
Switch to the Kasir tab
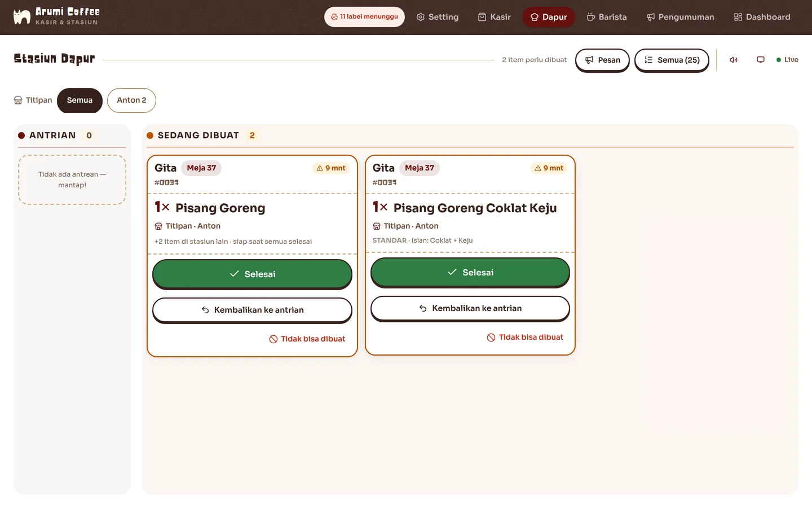click(494, 17)
